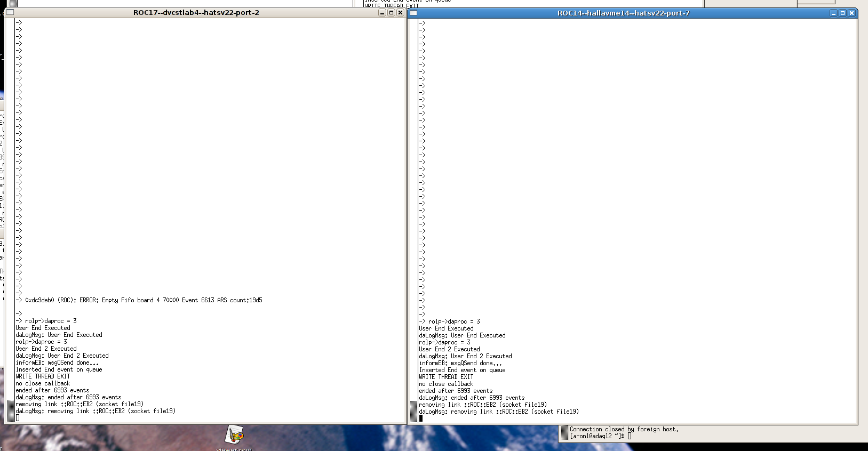Click 'daLogMsg: ended after 6993 events' in ROC14

tap(472, 398)
